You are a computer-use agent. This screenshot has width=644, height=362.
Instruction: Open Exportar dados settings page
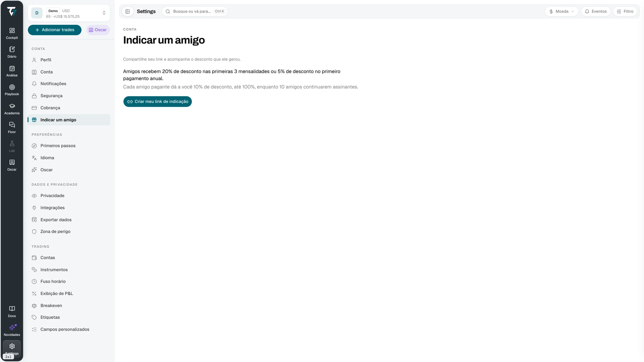(x=69, y=220)
